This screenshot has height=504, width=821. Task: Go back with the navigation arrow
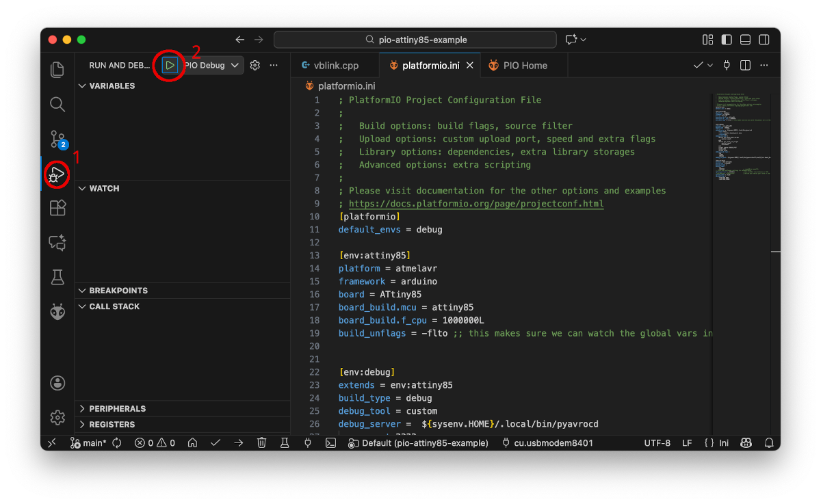239,40
